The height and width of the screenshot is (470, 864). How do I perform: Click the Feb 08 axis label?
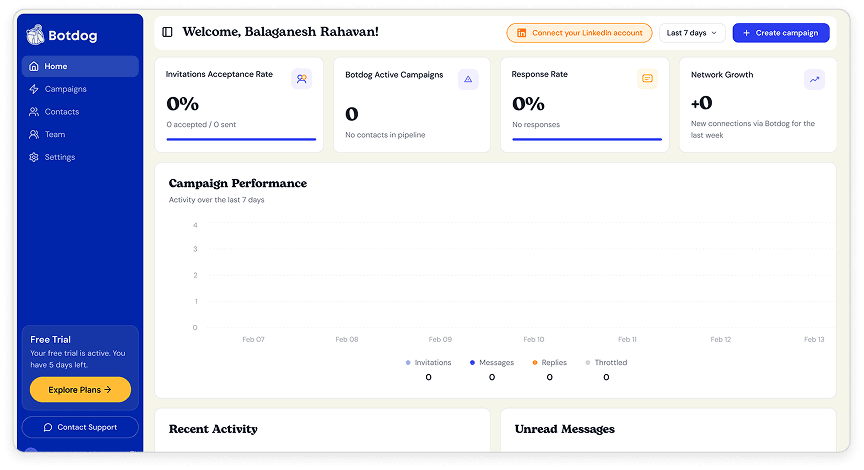click(347, 339)
